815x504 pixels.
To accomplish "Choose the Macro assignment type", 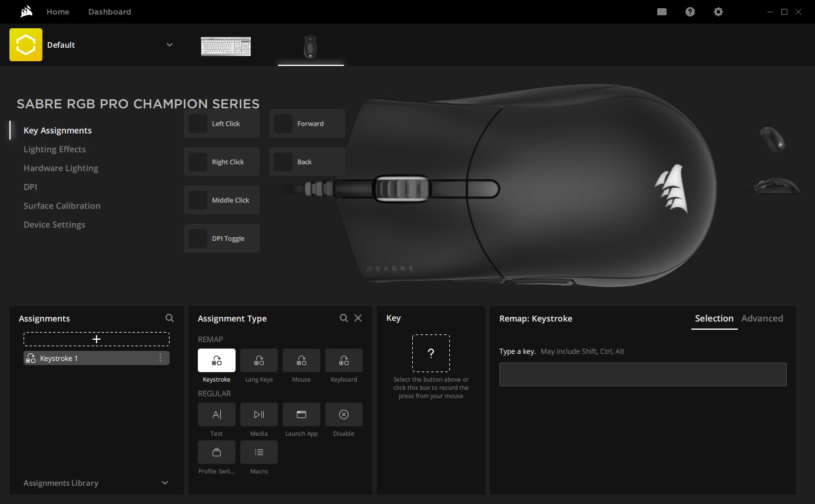I will click(259, 452).
